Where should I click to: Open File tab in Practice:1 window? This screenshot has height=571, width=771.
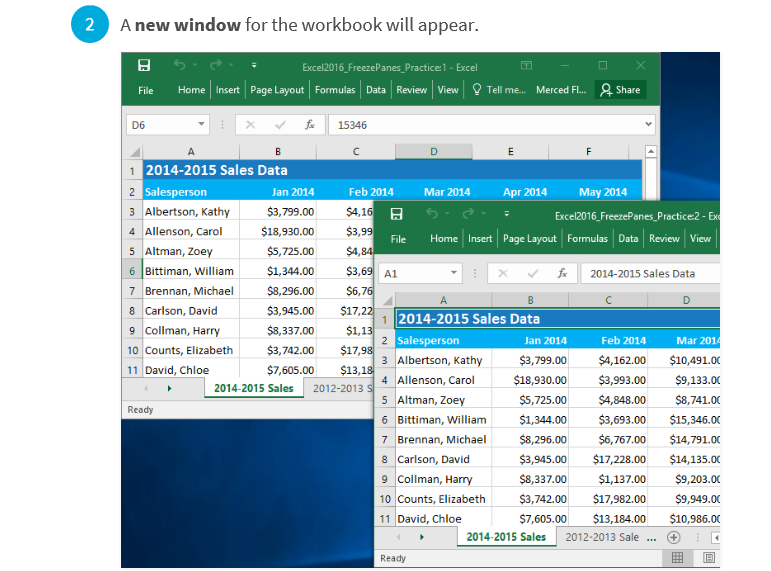146,90
